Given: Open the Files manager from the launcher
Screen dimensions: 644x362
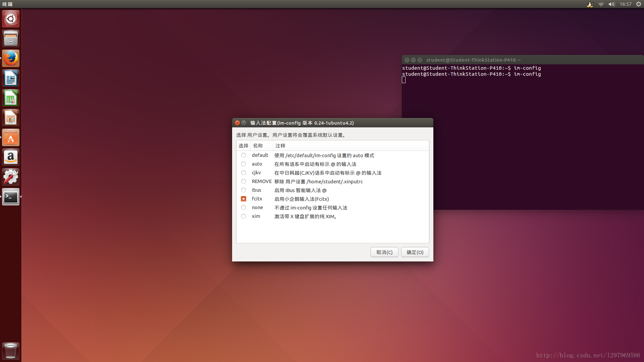Looking at the screenshot, I should tap(11, 39).
